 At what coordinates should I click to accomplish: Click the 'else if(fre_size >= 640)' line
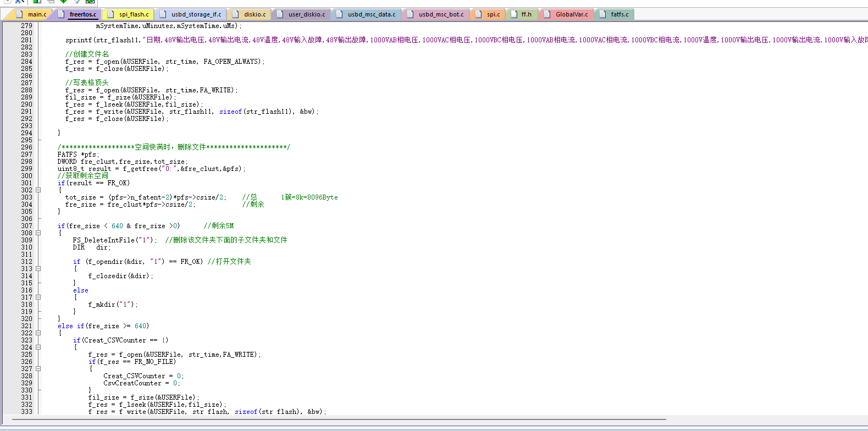coord(103,326)
